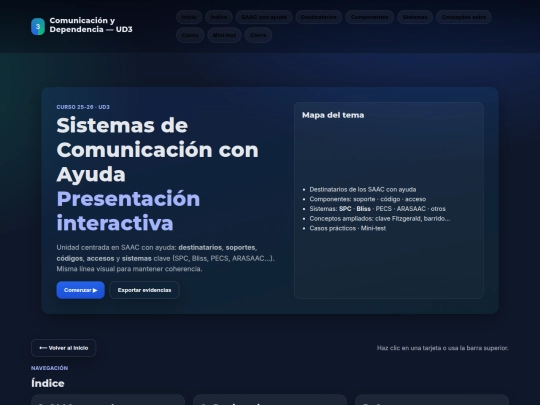Click the 'Índice' section heading
The width and height of the screenshot is (540, 405).
48,383
